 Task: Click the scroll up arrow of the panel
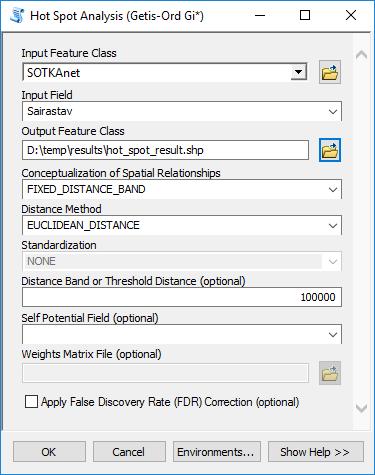(x=362, y=55)
